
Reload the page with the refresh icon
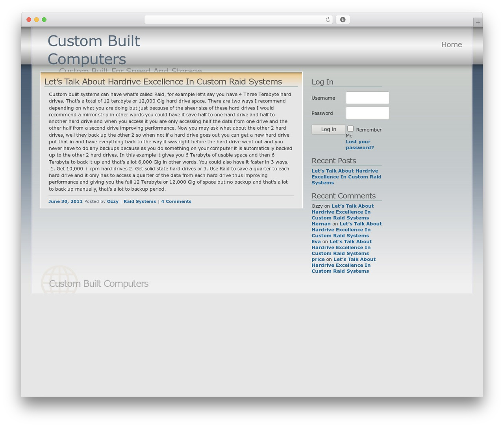click(x=328, y=20)
